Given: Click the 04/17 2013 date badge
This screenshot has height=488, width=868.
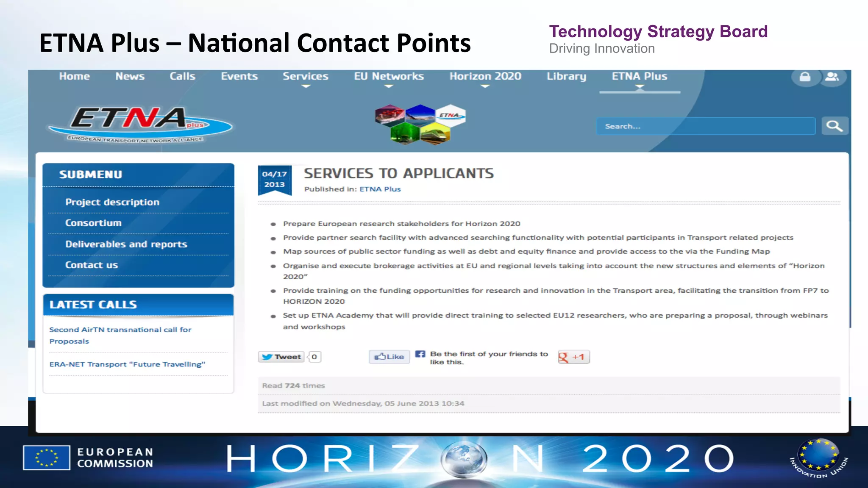Looking at the screenshot, I should coord(275,180).
